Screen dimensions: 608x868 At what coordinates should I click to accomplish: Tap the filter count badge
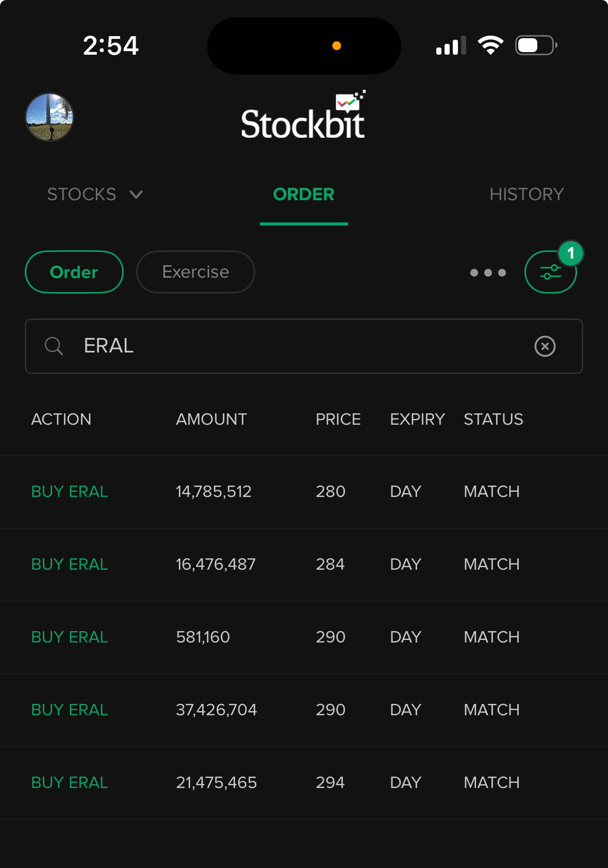click(570, 253)
